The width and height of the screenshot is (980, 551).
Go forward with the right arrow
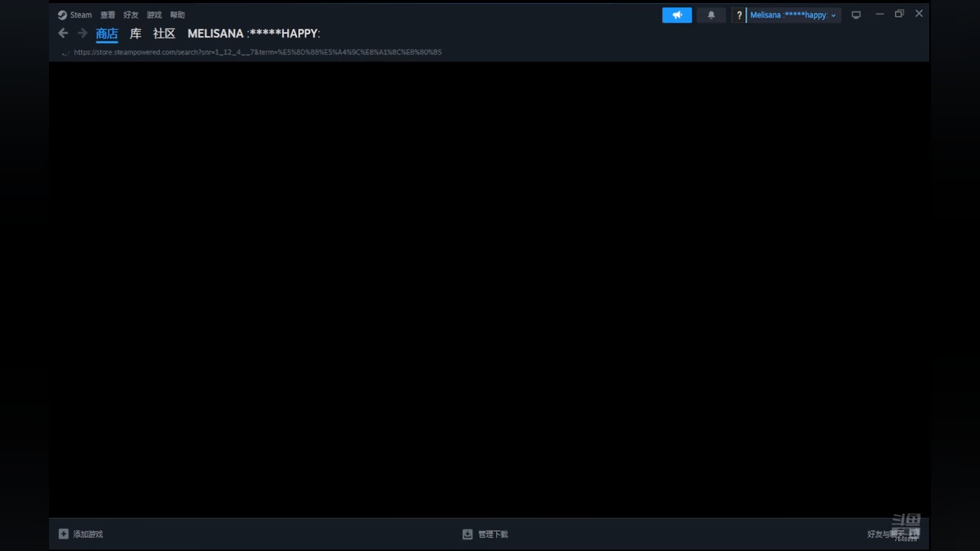[82, 33]
